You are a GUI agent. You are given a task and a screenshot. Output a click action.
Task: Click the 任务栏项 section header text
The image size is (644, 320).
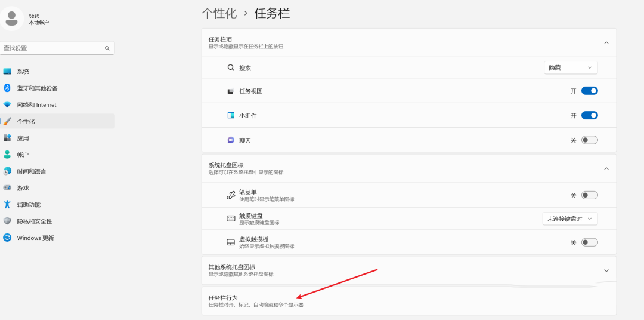pyautogui.click(x=220, y=39)
